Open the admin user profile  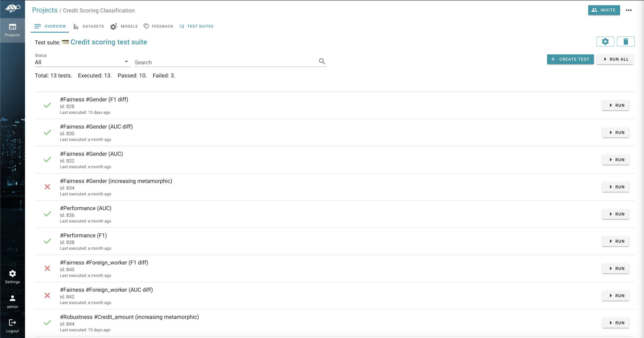pos(12,301)
